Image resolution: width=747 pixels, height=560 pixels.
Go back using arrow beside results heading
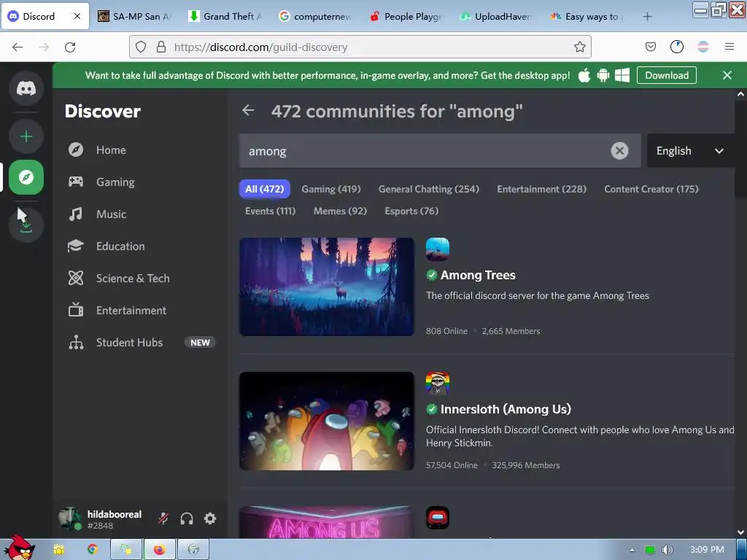pos(248,111)
